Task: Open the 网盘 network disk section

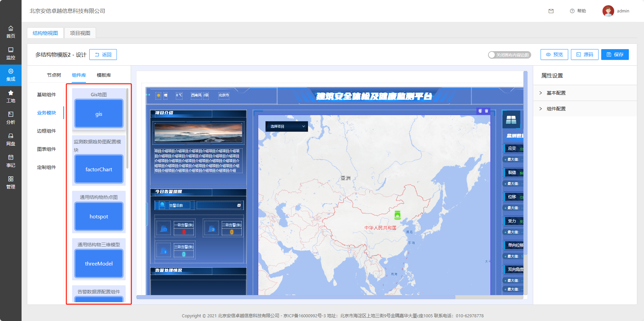Action: click(x=11, y=140)
